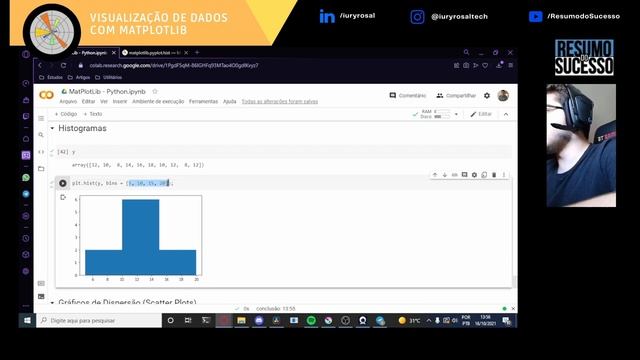The height and width of the screenshot is (360, 640).
Task: Open WhatsApp in the browser sidebar
Action: click(26, 178)
